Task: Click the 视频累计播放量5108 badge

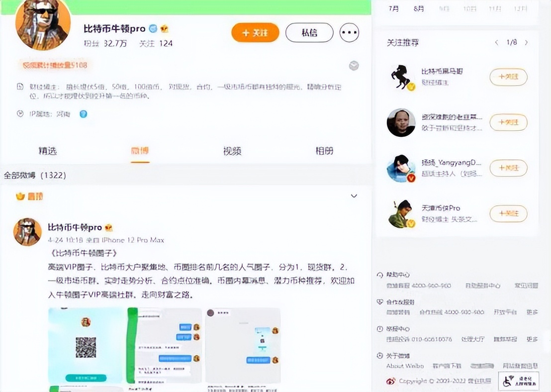Action: click(x=55, y=65)
